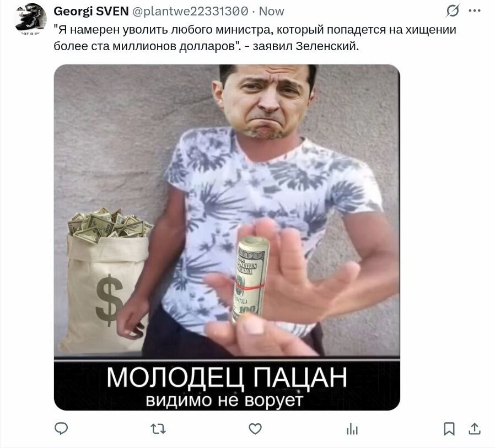Click the 'видимо не ворует' caption line

coord(224,400)
